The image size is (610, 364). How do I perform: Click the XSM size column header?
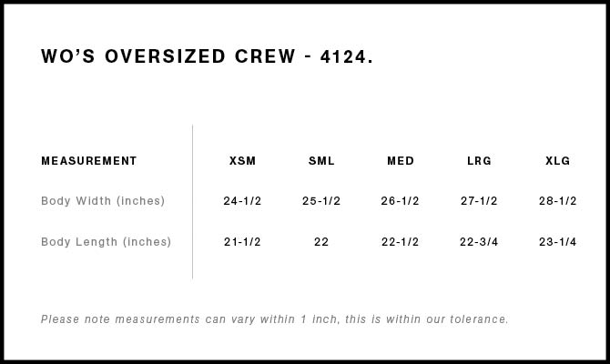tap(242, 161)
